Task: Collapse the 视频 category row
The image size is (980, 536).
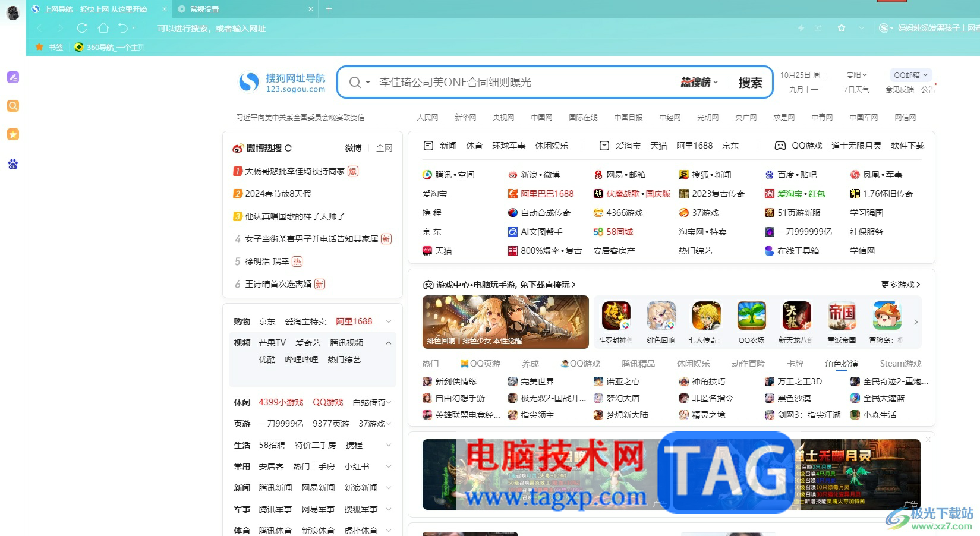Action: [389, 343]
